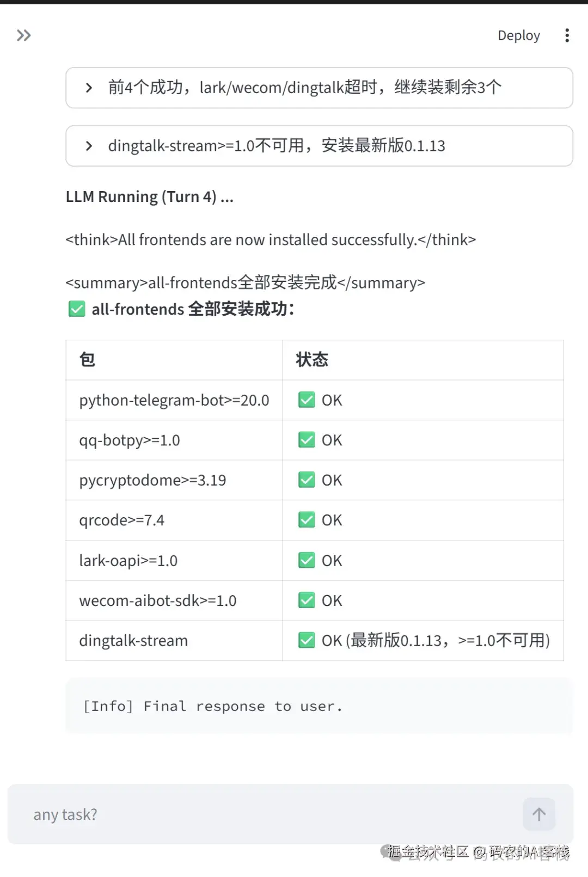Viewport: 588px width, 877px height.
Task: Click chevron beside dingtalk-stream>=1.0 step
Action: coord(89,146)
